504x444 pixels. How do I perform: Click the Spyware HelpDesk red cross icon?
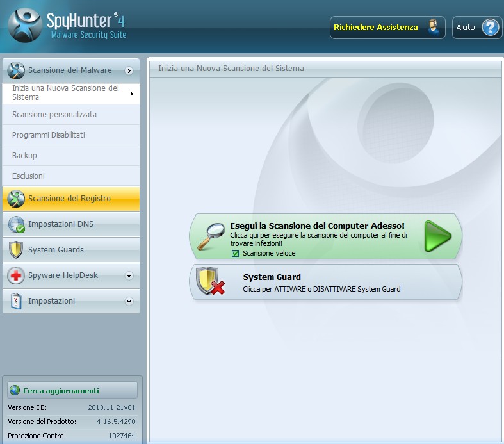tap(16, 275)
